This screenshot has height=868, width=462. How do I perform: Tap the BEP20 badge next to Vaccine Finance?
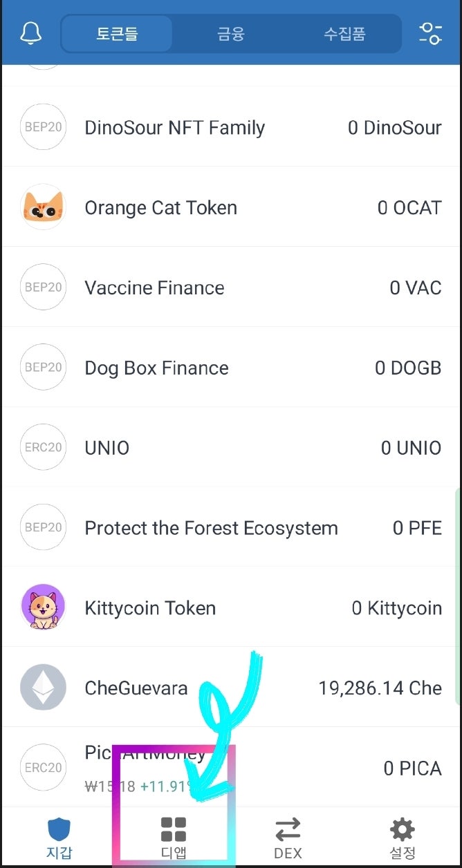tap(43, 287)
